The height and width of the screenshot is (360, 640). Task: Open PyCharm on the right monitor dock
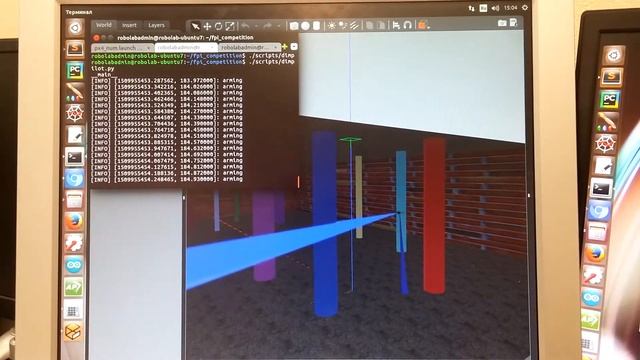coord(609,100)
